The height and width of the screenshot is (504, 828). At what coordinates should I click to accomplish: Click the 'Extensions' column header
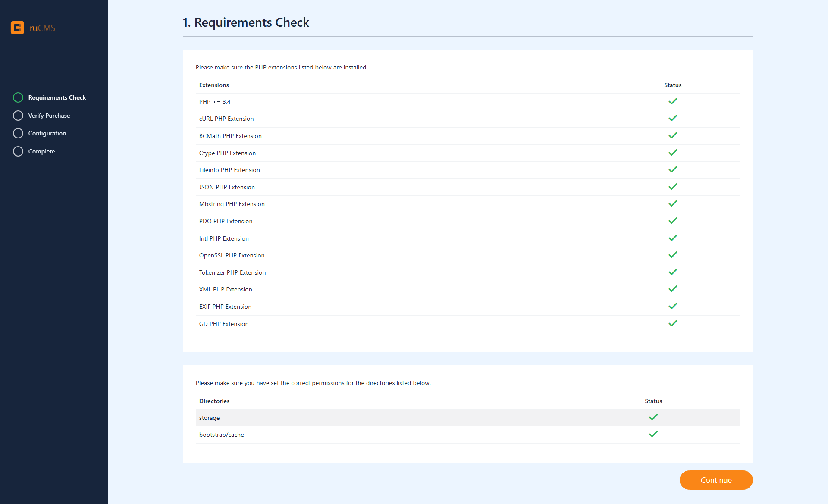tap(214, 85)
